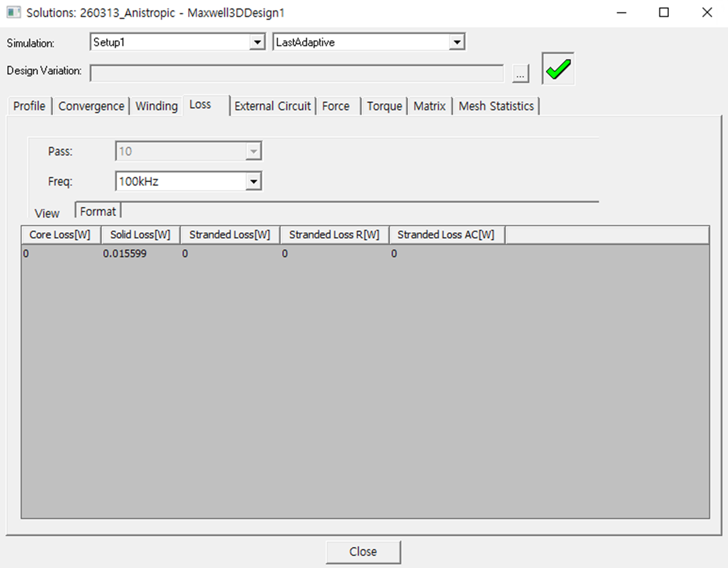
Task: Open the 100kHz frequency dropdown
Action: pyautogui.click(x=254, y=181)
